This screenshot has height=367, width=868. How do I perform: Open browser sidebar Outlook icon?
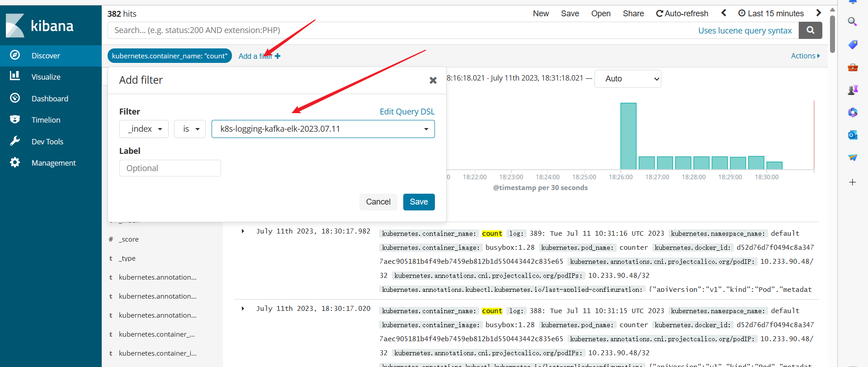[x=853, y=135]
